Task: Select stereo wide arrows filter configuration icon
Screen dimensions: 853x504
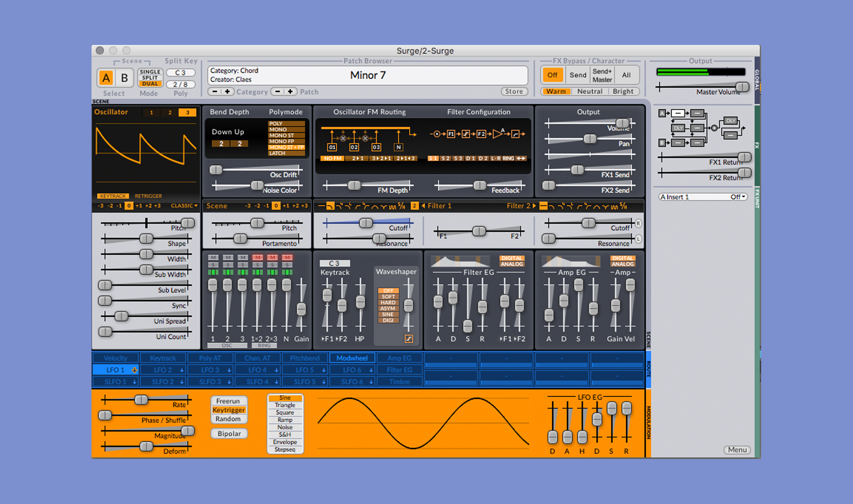Action: pos(521,158)
